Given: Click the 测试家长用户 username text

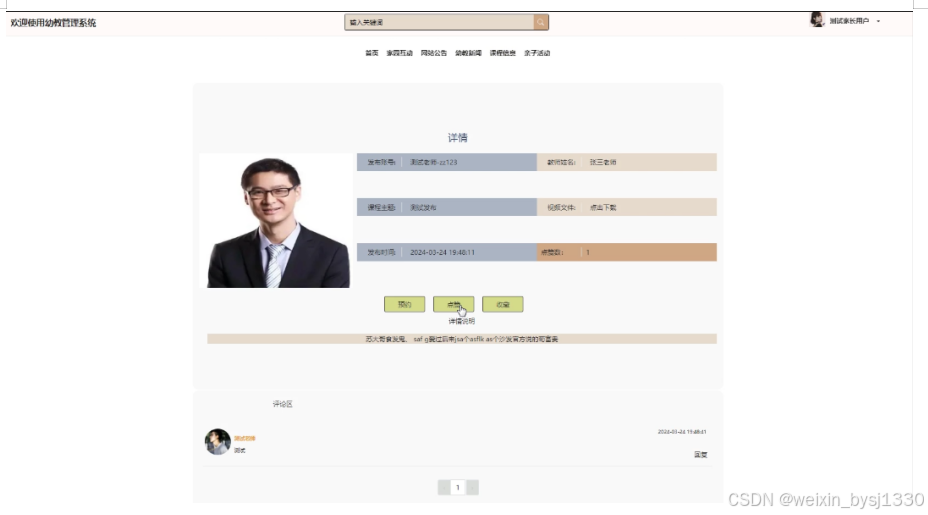Looking at the screenshot, I should 849,21.
